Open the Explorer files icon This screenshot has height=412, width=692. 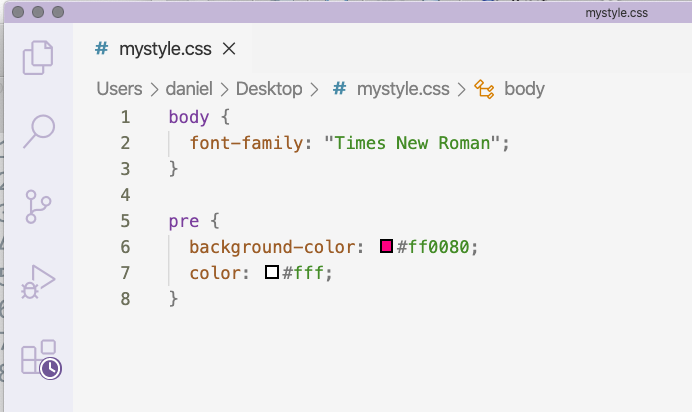pos(38,58)
